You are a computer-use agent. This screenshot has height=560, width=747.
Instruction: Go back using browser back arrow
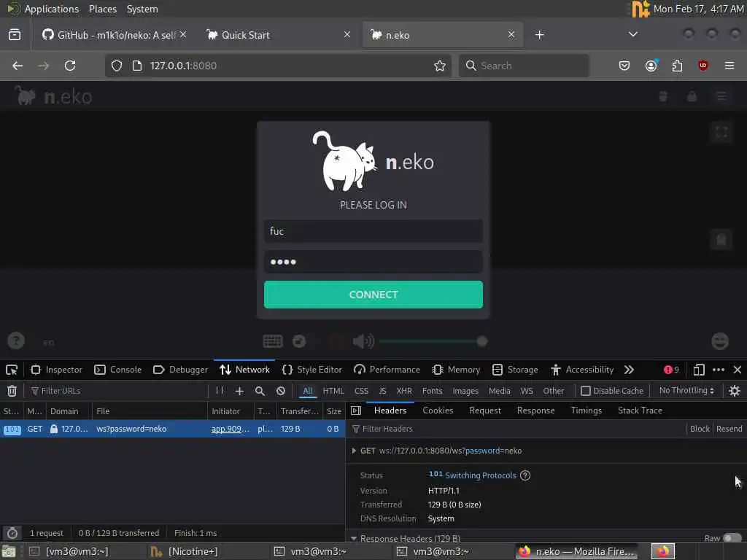pos(18,66)
